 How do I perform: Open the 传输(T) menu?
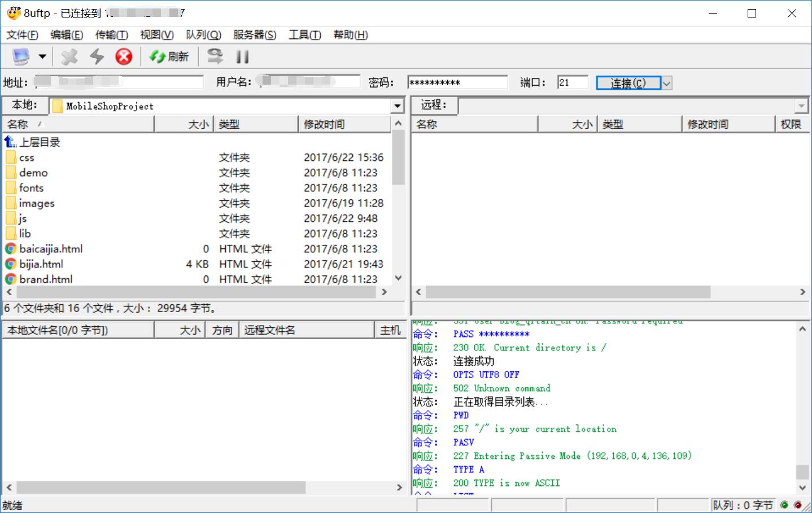tap(112, 35)
